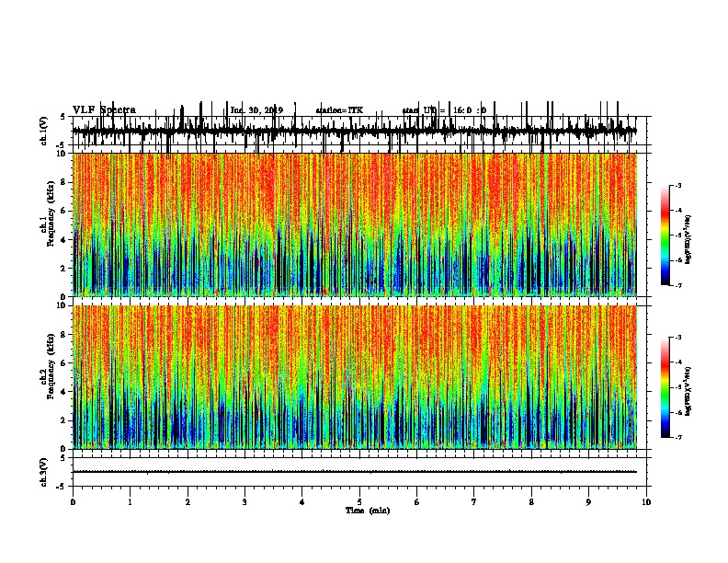The image size is (728, 563).
Task: Click the '2' kHz tick on ch.2 spectrogram
Action: point(63,420)
